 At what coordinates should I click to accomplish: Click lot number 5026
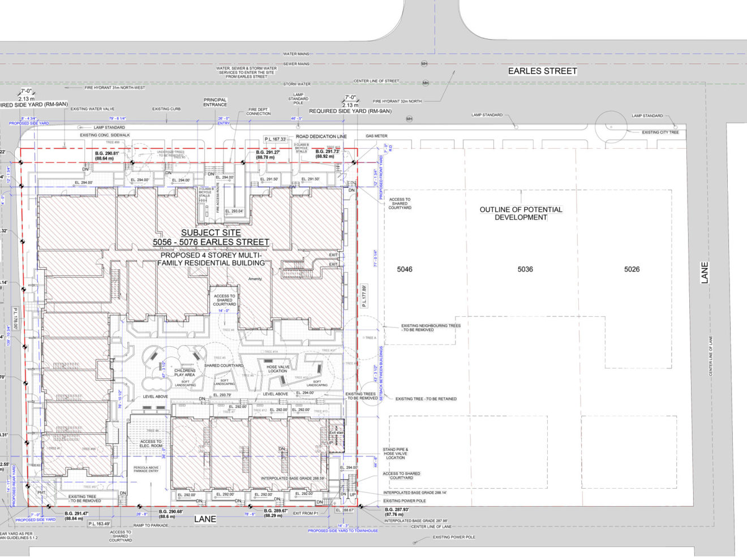click(x=632, y=269)
